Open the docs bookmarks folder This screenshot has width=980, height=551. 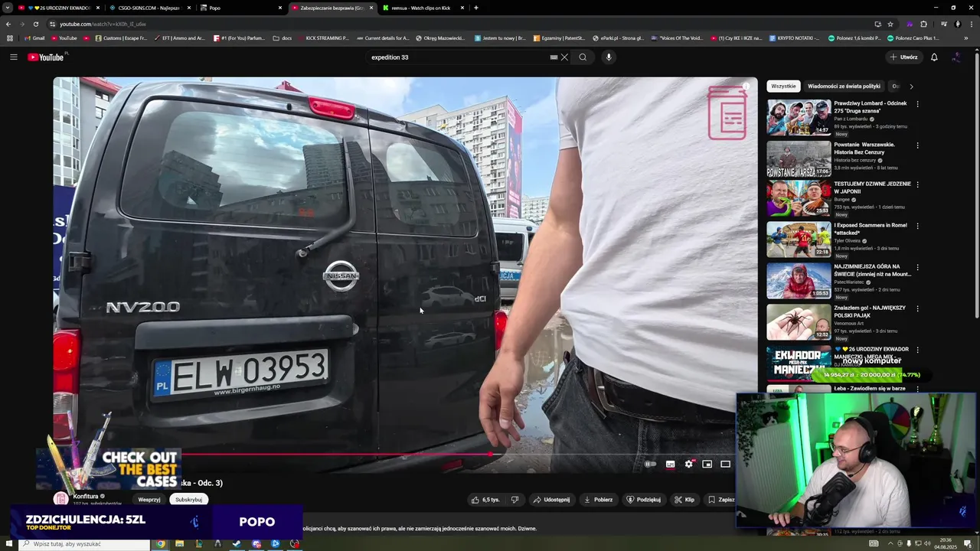[283, 38]
